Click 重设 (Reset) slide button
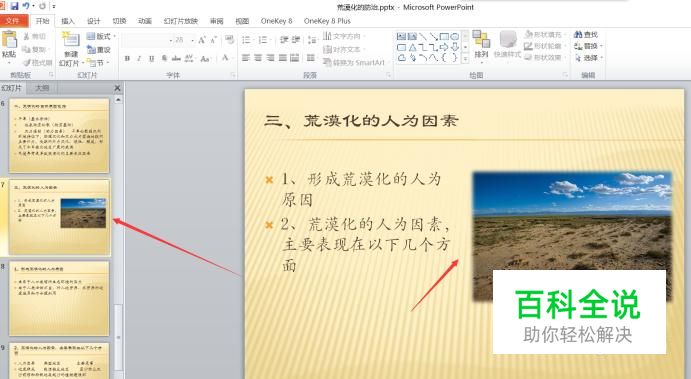This screenshot has width=691, height=379. [x=99, y=50]
